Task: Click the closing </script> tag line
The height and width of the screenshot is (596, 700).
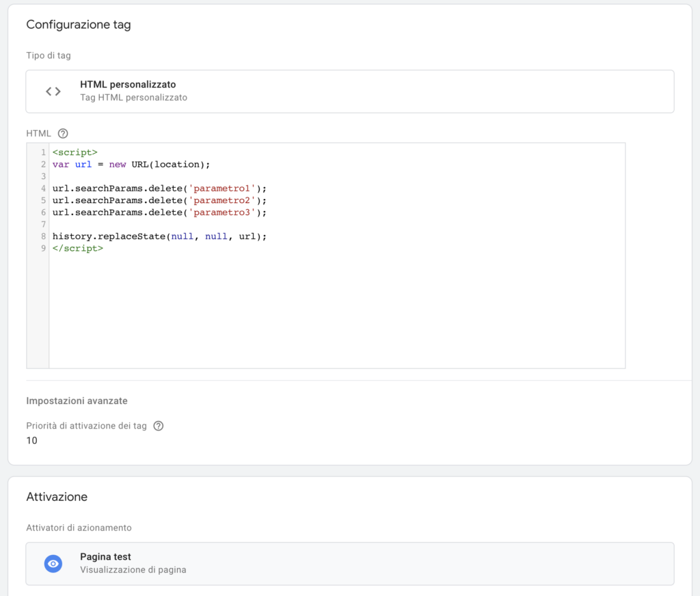Action: click(x=78, y=248)
